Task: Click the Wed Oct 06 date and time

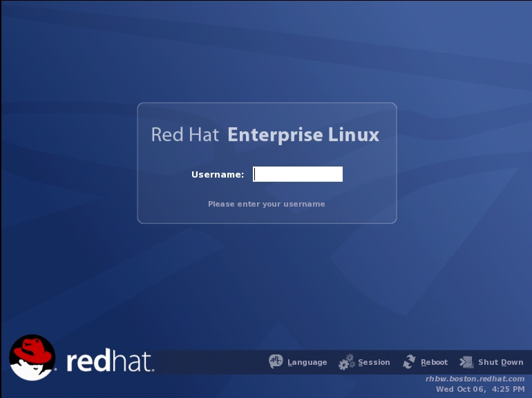Action: click(x=479, y=389)
